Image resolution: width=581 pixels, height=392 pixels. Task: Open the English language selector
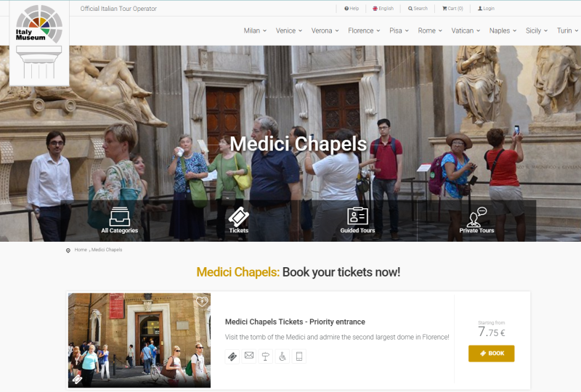click(383, 9)
